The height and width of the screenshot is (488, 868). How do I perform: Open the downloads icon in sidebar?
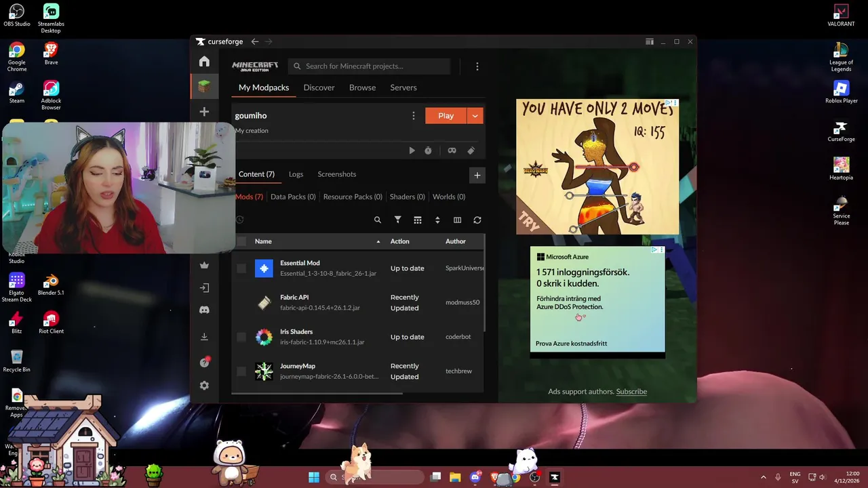[204, 337]
